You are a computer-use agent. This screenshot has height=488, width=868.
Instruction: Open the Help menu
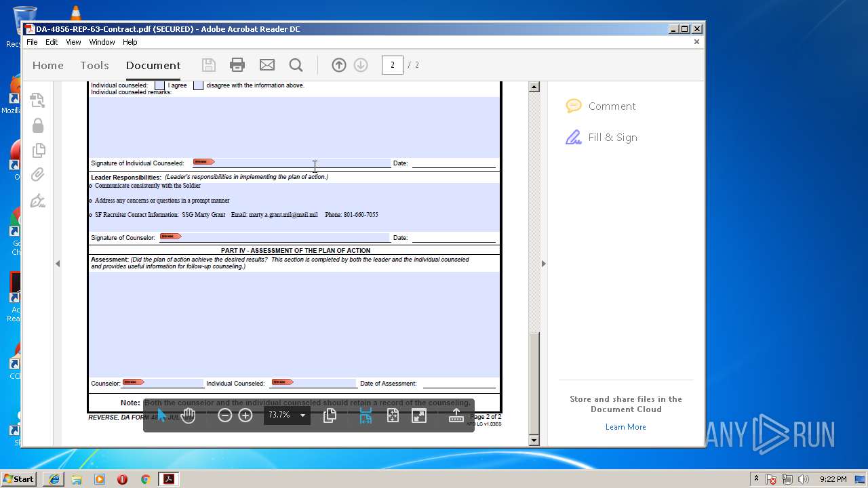[130, 42]
